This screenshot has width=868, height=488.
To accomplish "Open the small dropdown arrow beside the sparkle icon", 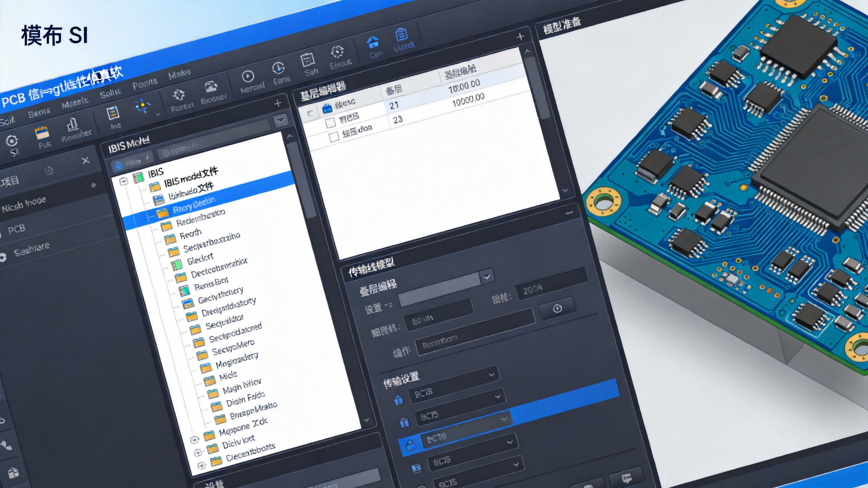I will coord(157,115).
